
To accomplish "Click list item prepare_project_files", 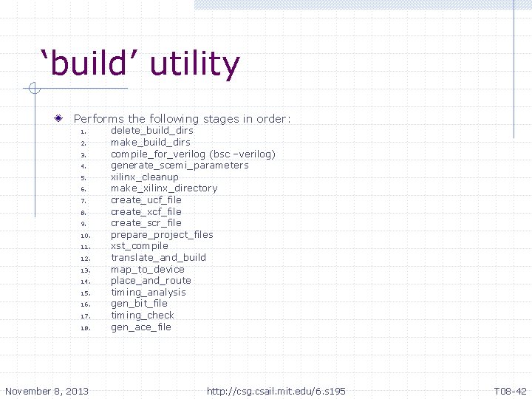I will (162, 235).
